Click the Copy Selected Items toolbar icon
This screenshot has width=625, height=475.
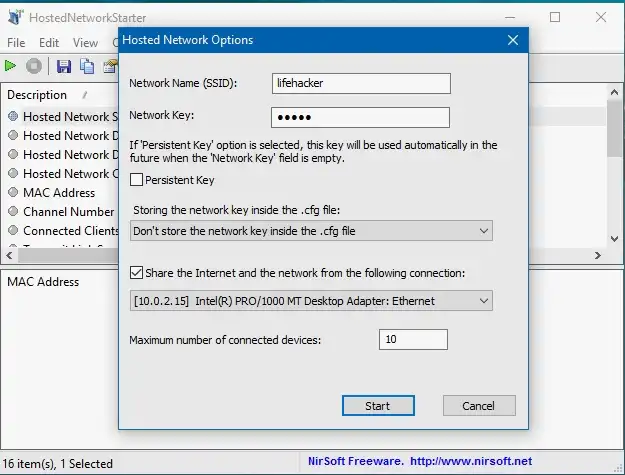(87, 66)
